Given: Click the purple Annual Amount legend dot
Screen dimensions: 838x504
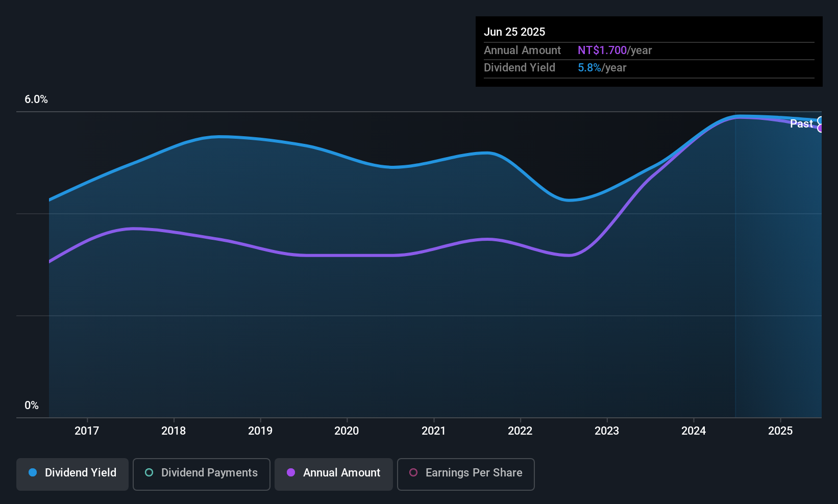Looking at the screenshot, I should click(290, 473).
